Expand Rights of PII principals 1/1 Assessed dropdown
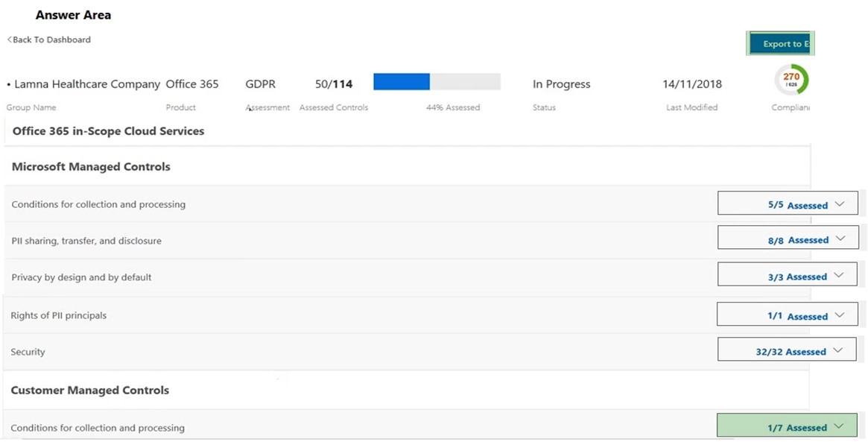 (788, 314)
